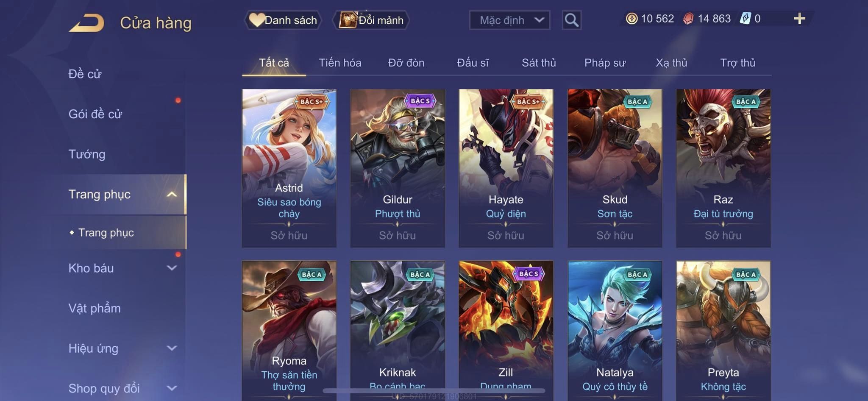Expand the Kho báu sidebar section
This screenshot has width=868, height=401.
coord(172,268)
